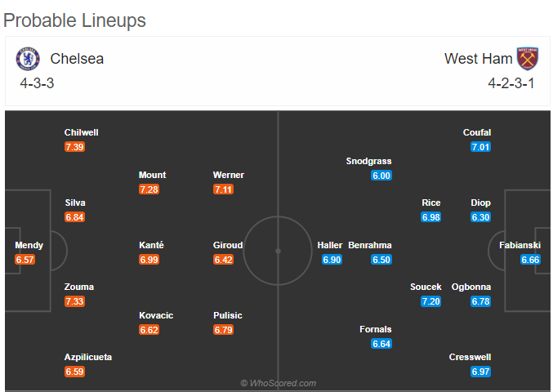Select player Benrahma on the pitch
The height and width of the screenshot is (392, 553).
[x=370, y=245]
